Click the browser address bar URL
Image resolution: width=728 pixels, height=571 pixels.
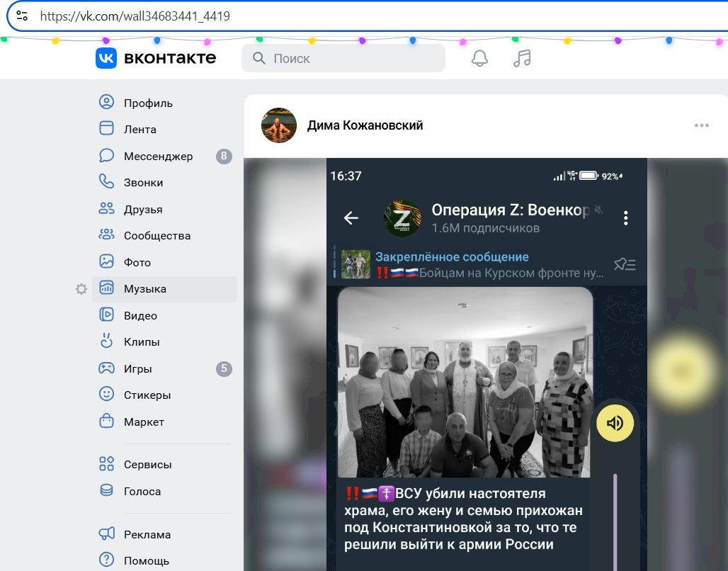(135, 16)
